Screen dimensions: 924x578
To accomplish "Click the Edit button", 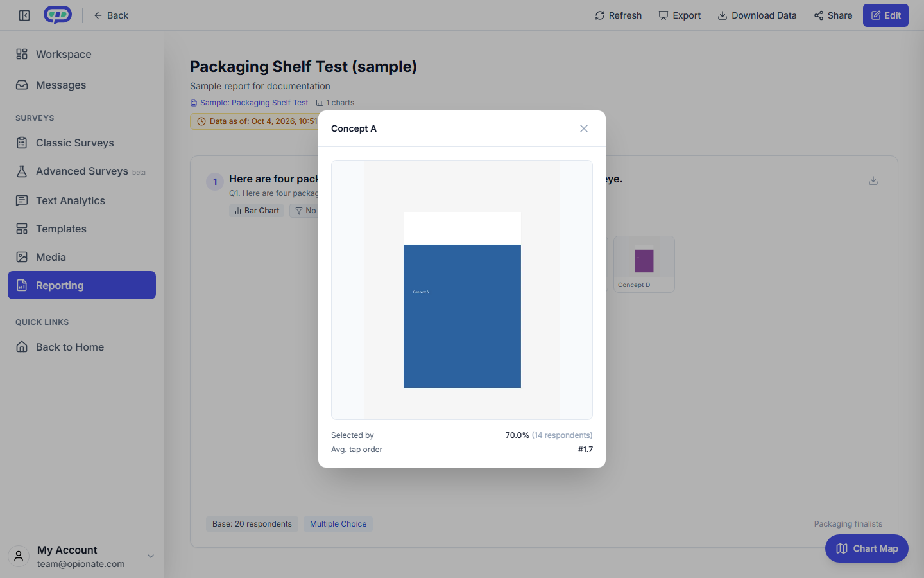I will (x=886, y=15).
